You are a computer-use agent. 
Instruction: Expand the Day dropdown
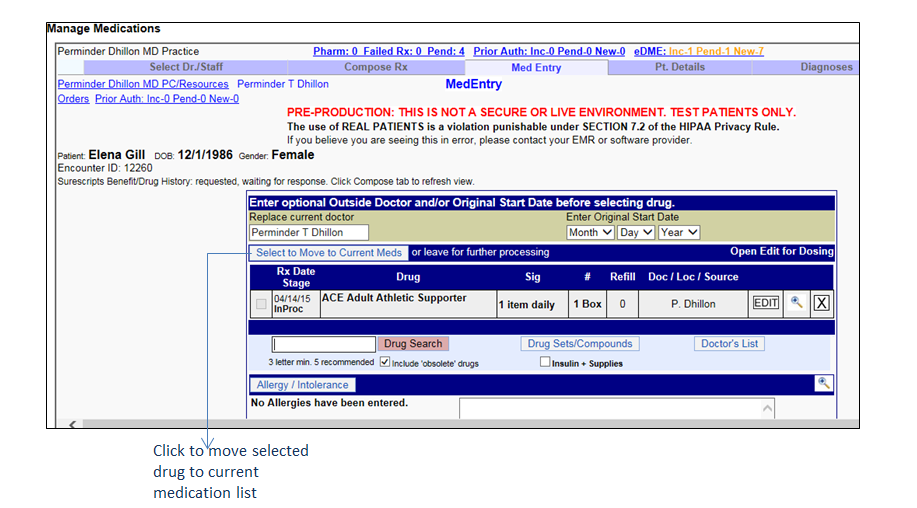click(x=635, y=232)
